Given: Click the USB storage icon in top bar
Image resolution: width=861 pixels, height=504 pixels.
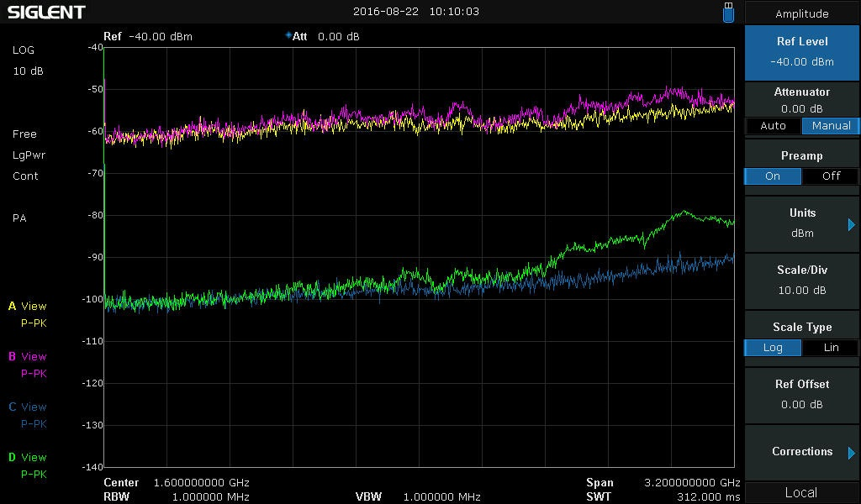Looking at the screenshot, I should click(x=728, y=12).
